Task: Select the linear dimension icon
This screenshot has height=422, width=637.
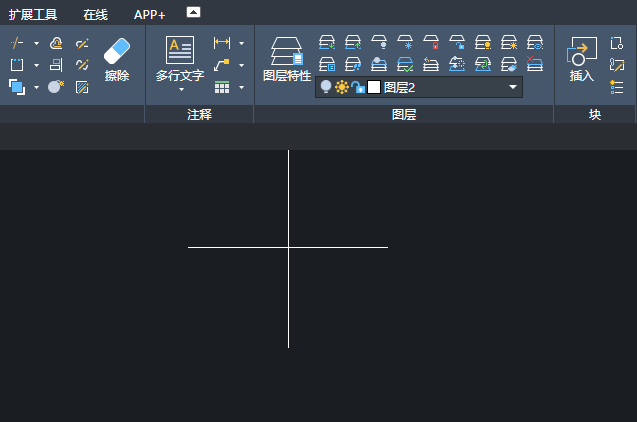Action: [x=222, y=43]
